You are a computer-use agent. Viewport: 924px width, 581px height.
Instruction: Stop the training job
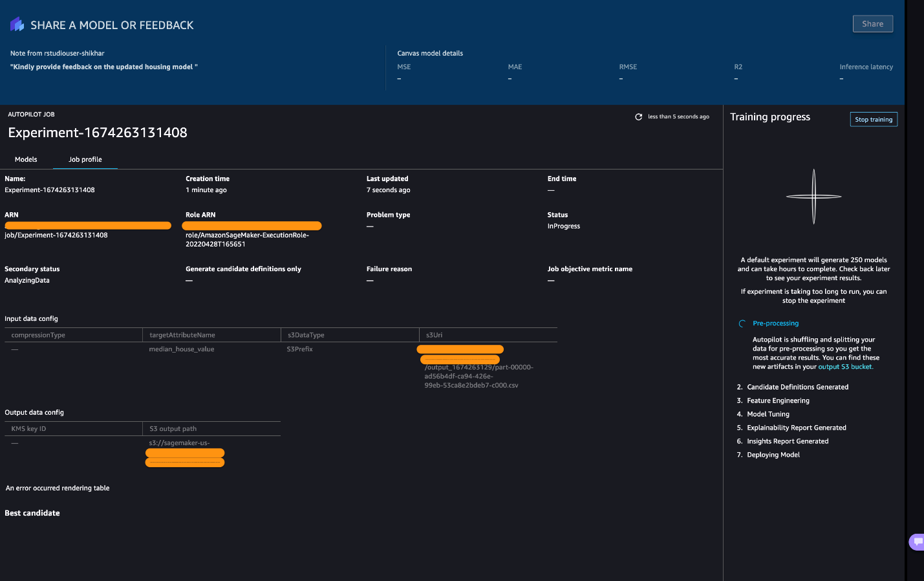(874, 119)
